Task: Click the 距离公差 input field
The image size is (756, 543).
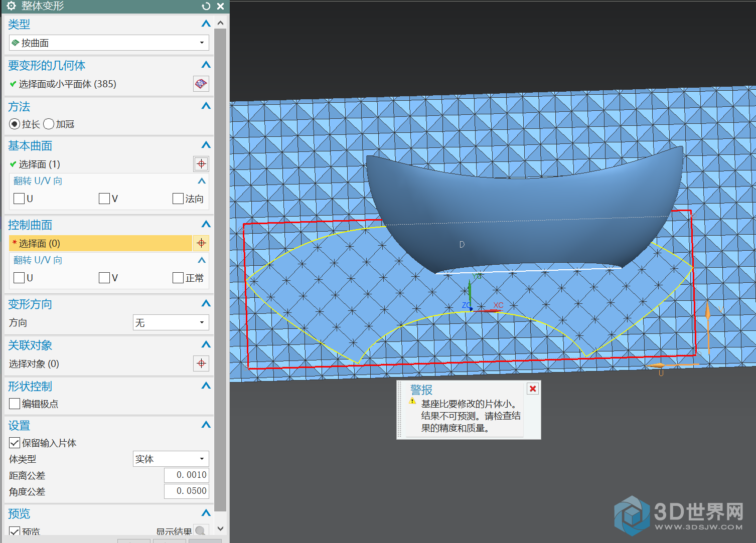Action: (x=187, y=475)
